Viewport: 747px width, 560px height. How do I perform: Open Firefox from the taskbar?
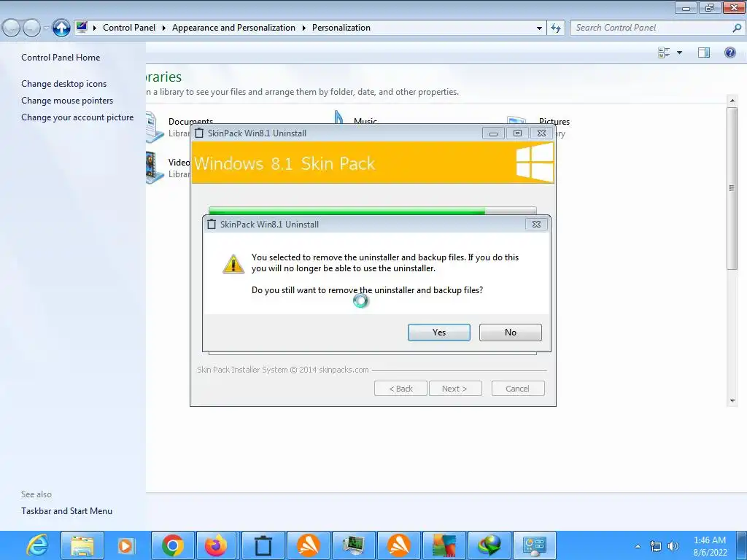217,545
